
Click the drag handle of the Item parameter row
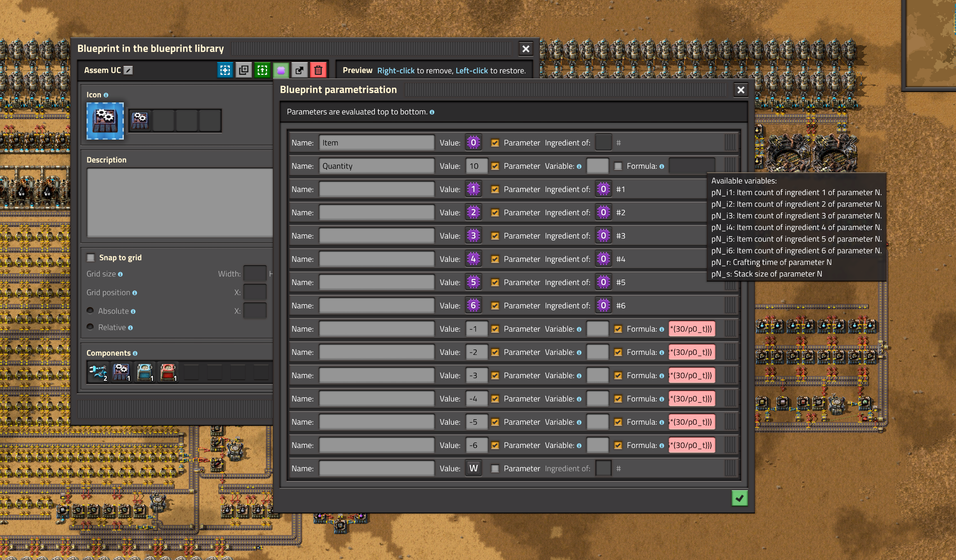click(730, 143)
